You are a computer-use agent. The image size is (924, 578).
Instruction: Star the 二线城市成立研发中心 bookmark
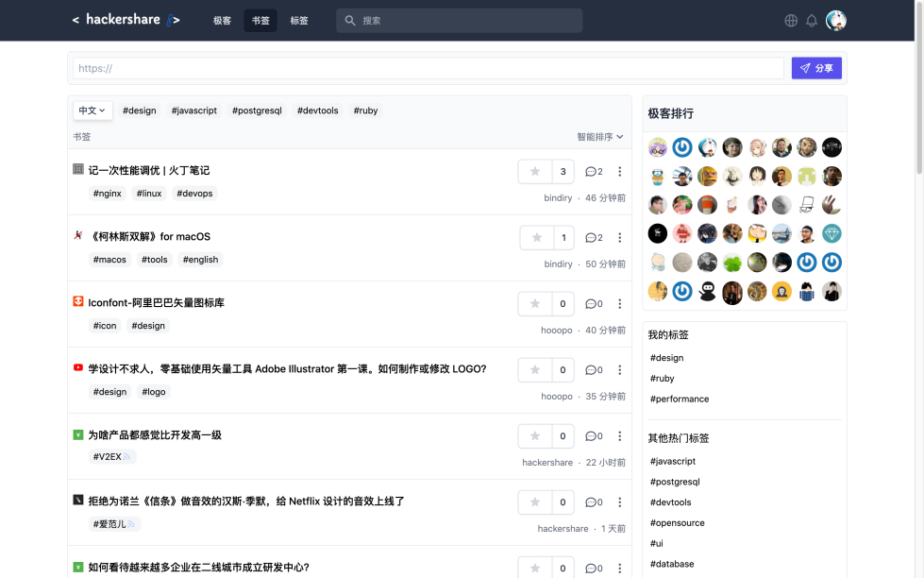click(x=535, y=568)
